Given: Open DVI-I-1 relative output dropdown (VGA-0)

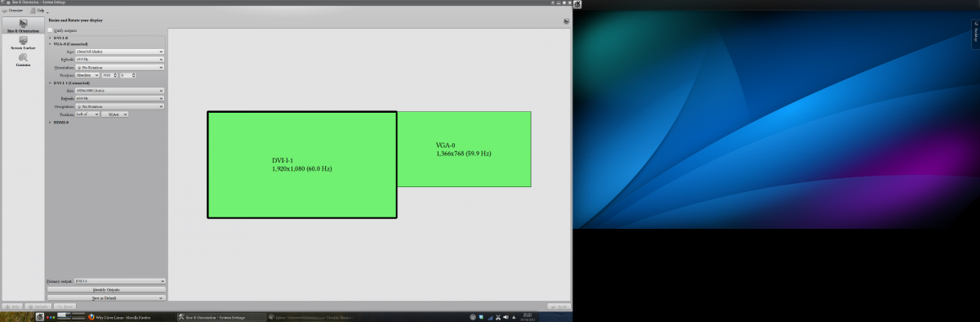Looking at the screenshot, I should (x=114, y=114).
